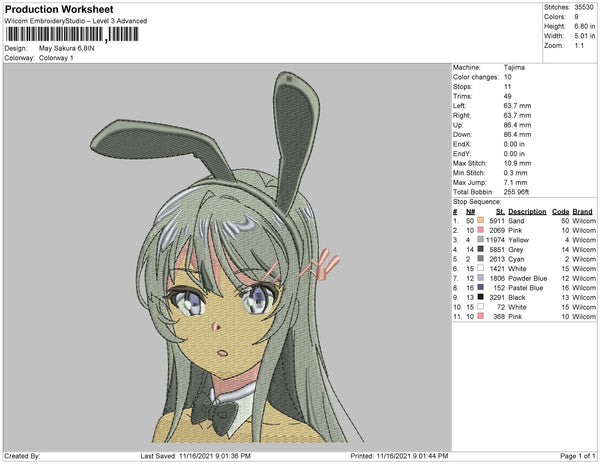Click stitch count "5911" in Sand row
The height and width of the screenshot is (464, 600).
pyautogui.click(x=497, y=221)
